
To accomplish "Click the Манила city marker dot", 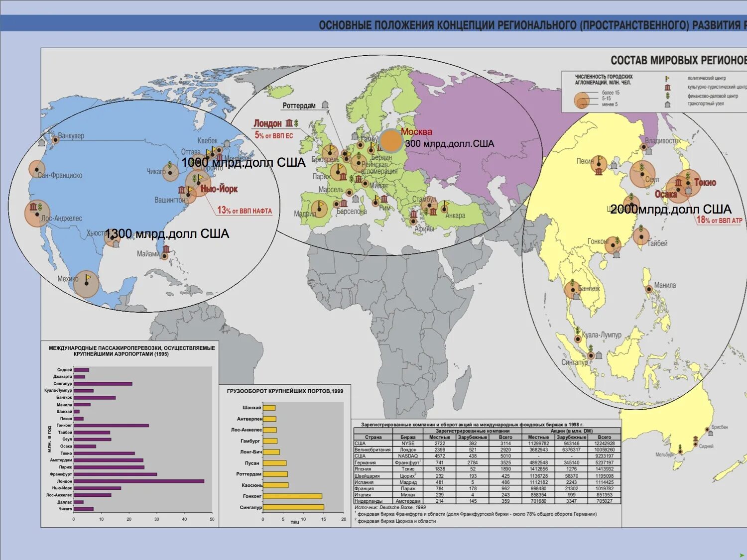I will [x=648, y=289].
